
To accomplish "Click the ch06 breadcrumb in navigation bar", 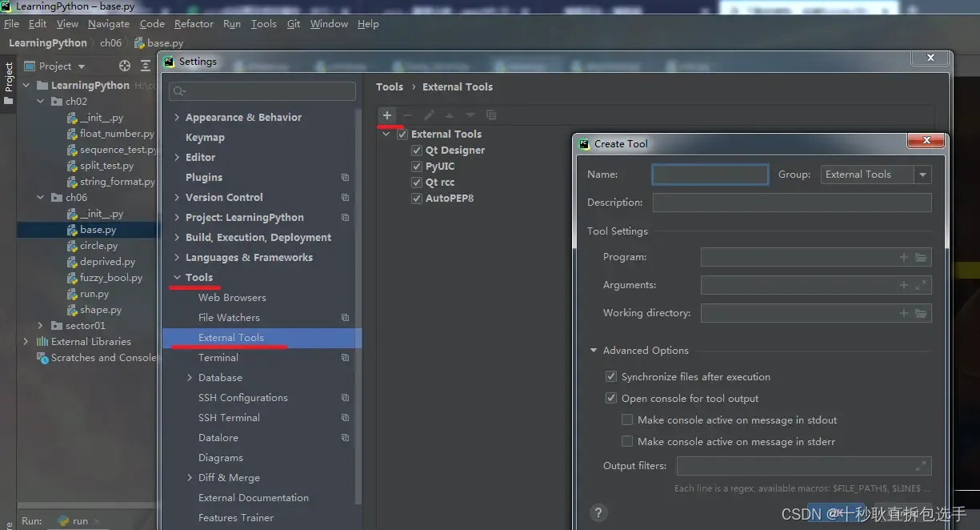I will coord(110,43).
